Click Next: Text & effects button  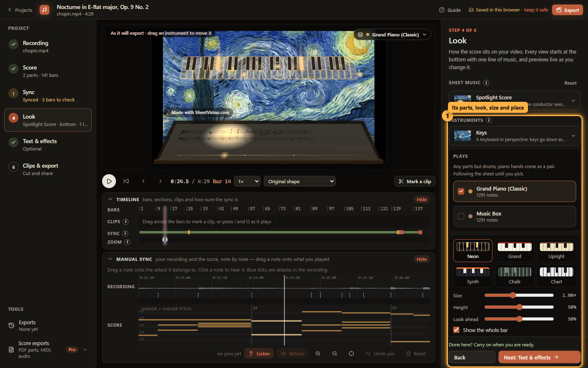tap(539, 357)
